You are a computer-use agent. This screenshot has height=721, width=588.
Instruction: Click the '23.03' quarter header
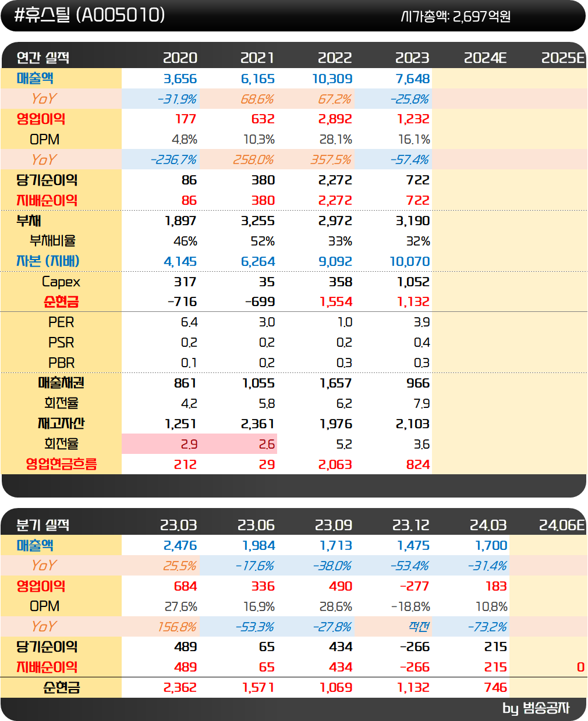(x=179, y=525)
